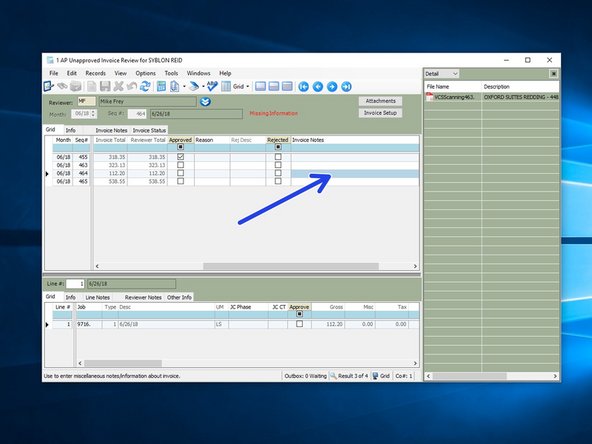Image resolution: width=592 pixels, height=444 pixels.
Task: Open the Grid dropdown arrow in toolbar
Action: coord(248,86)
